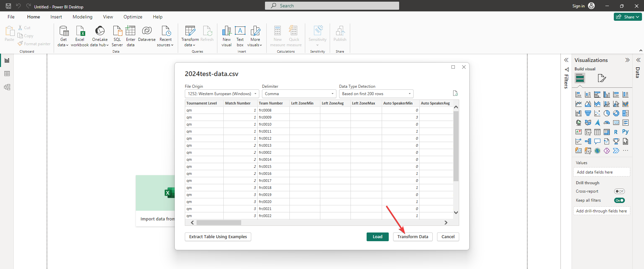Open the Delimiter dropdown
Screen dimensions: 644x269
tap(299, 94)
